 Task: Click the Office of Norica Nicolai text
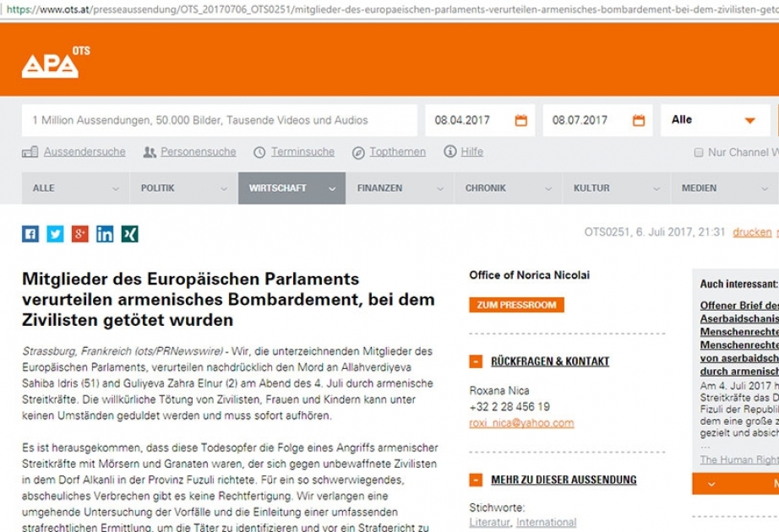tap(530, 275)
